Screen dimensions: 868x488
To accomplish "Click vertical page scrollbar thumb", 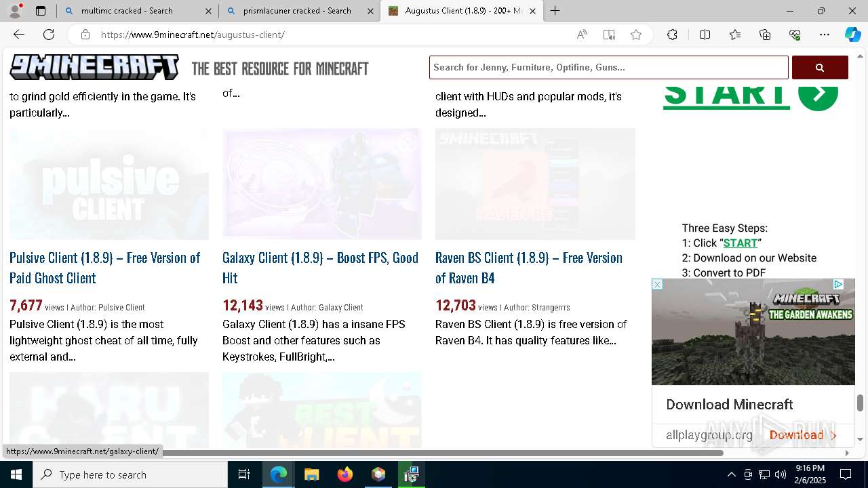I will 860,403.
